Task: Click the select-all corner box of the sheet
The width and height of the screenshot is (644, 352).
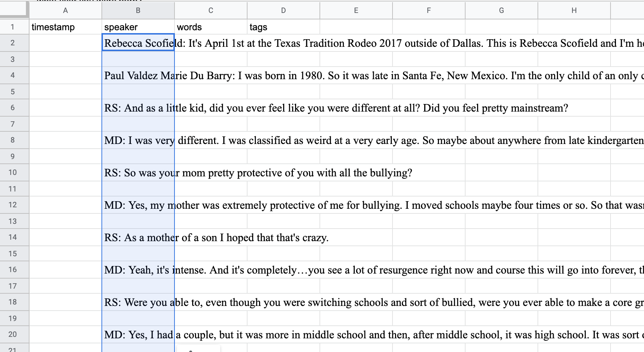Action: [14, 10]
